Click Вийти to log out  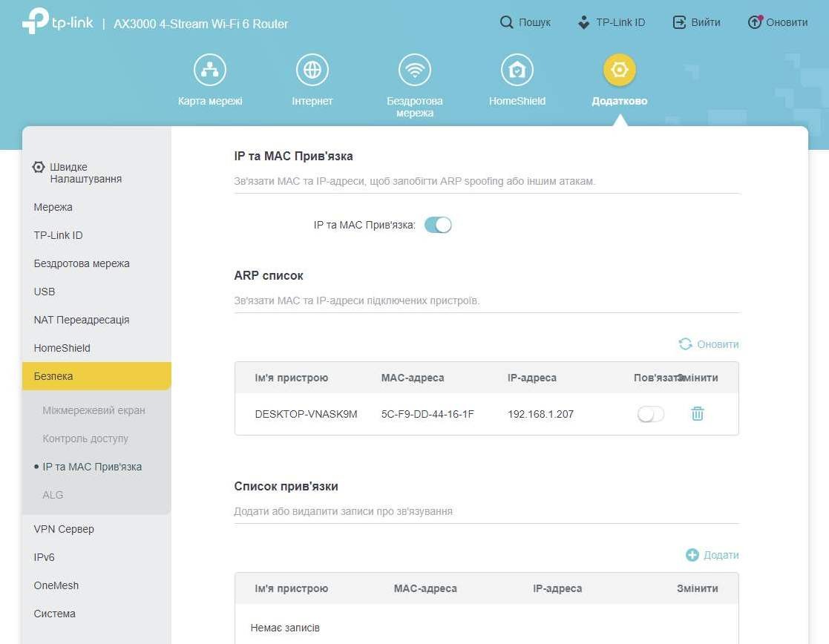(x=696, y=22)
